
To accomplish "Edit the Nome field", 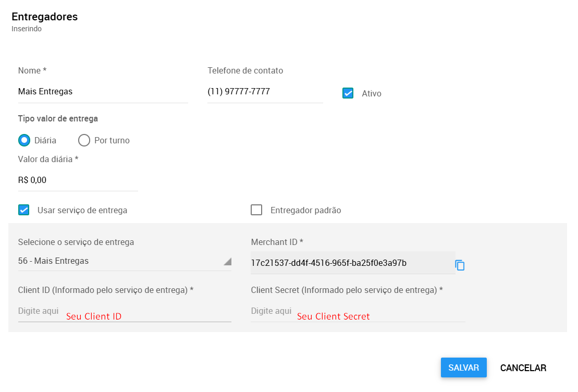I will (103, 92).
